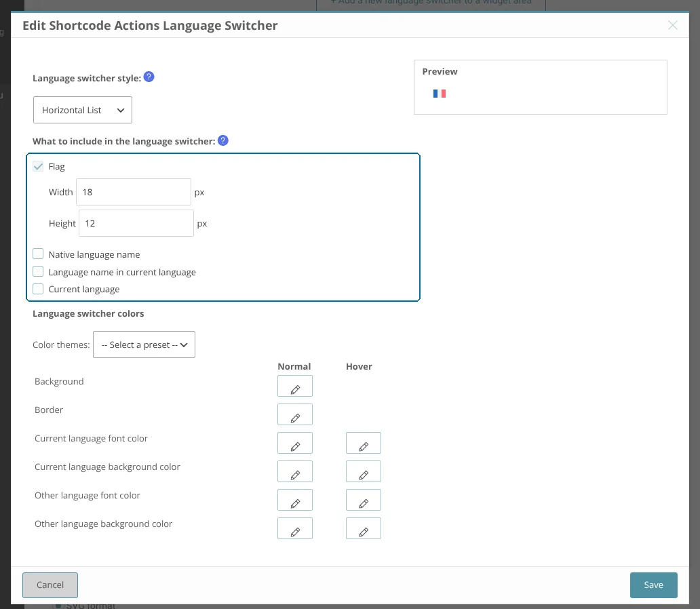Click help icon beside Language switcher style

[149, 77]
